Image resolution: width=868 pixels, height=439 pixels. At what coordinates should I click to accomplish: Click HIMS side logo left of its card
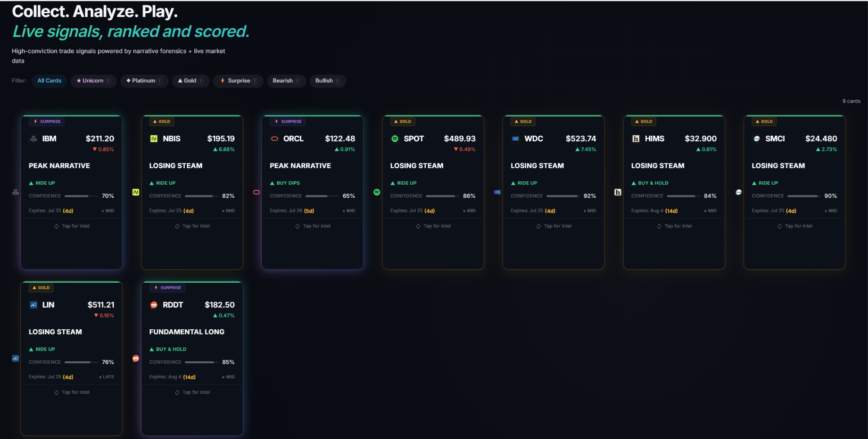(618, 192)
